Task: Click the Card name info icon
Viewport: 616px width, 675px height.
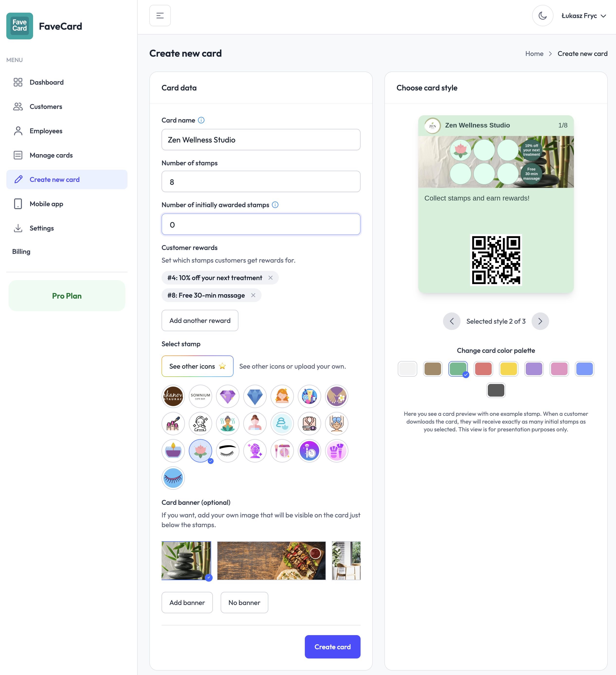Action: click(201, 120)
